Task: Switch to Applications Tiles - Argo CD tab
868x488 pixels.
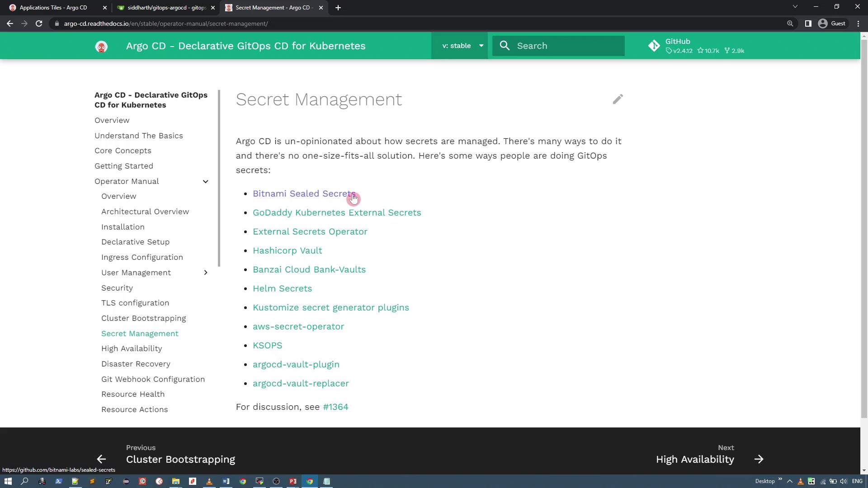Action: tap(53, 8)
